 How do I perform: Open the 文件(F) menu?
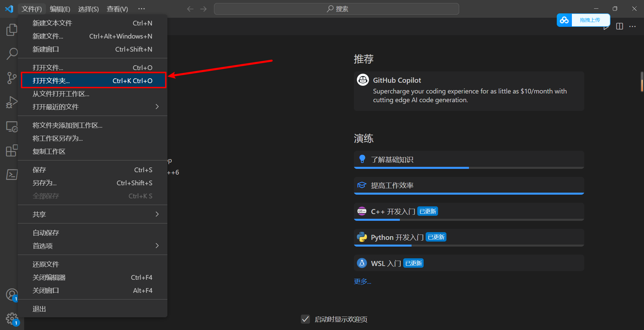[x=32, y=9]
